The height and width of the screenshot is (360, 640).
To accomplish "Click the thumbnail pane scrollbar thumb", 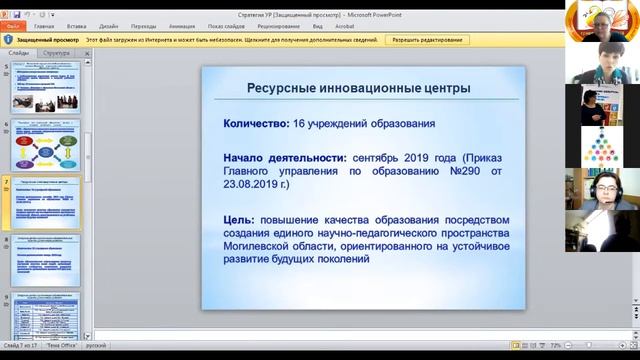I will tap(87, 157).
